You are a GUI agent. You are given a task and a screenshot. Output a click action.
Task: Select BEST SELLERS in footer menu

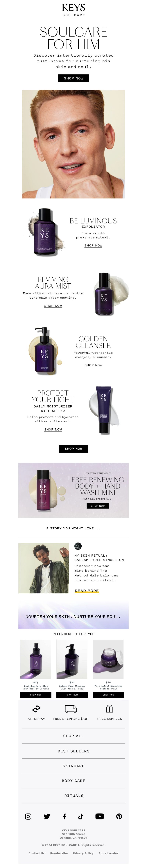[x=73, y=751]
